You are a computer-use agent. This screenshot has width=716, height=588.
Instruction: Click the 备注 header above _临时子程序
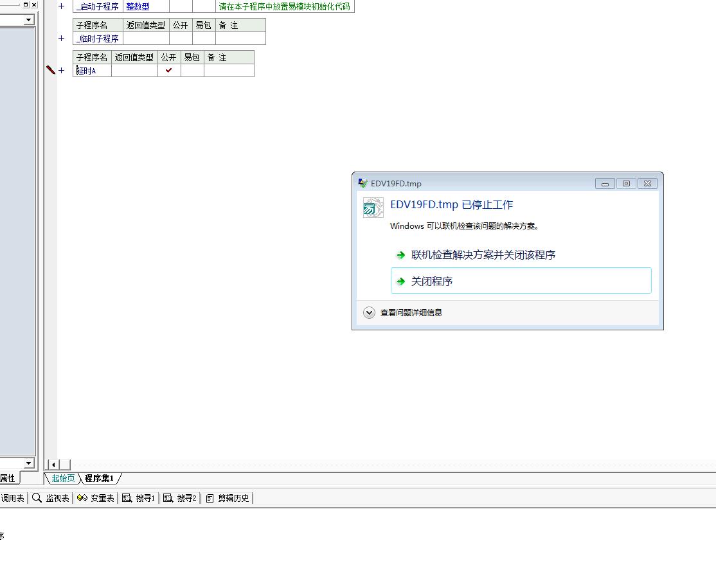(x=240, y=25)
